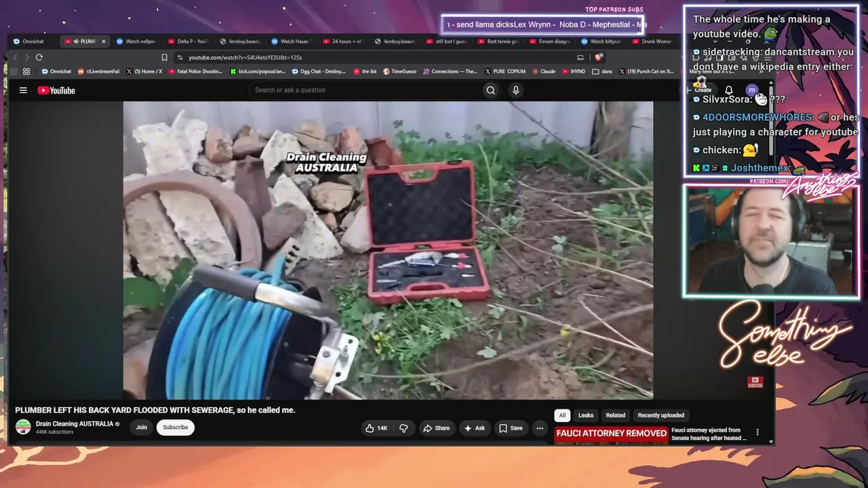The height and width of the screenshot is (488, 868).
Task: Go back with the browser back arrow
Action: click(14, 58)
